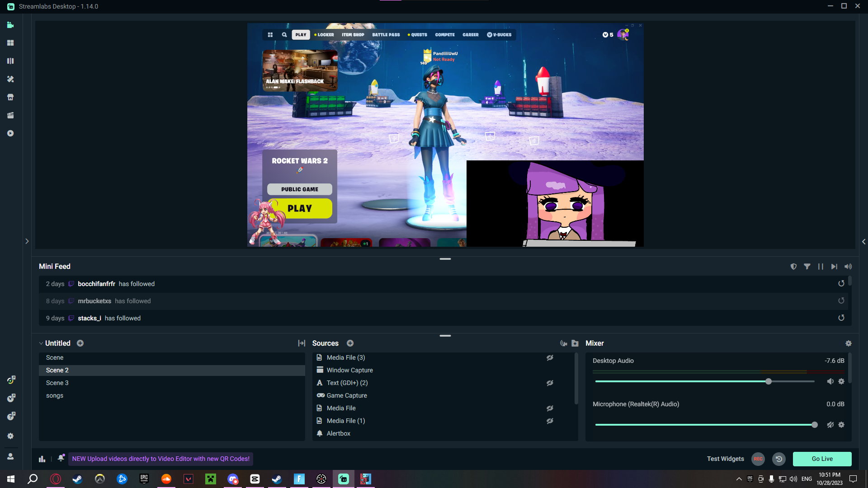Image resolution: width=868 pixels, height=488 pixels.
Task: Open the Studio Mode columns icon
Action: pos(10,61)
